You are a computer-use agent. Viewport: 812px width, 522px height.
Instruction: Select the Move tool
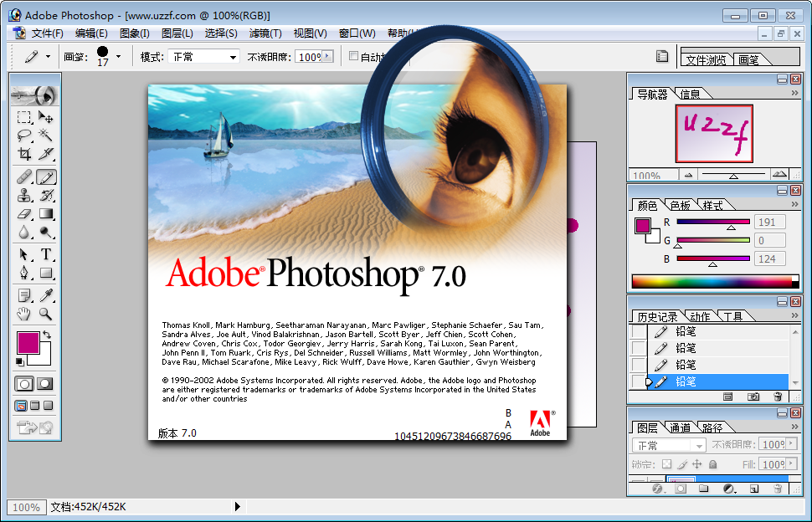[46, 117]
